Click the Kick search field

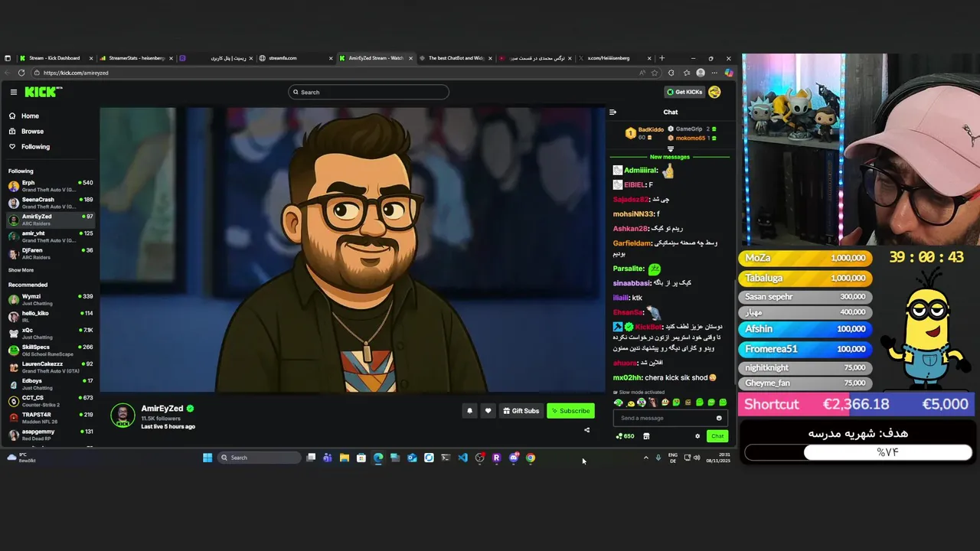(x=368, y=92)
